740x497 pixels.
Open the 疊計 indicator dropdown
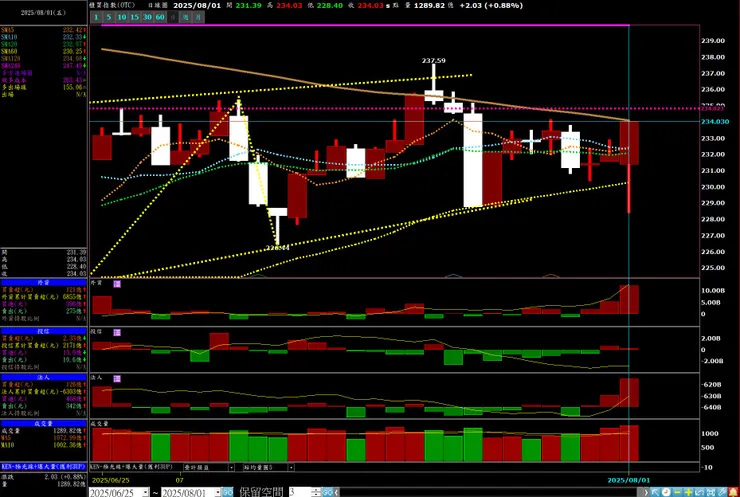click(x=231, y=467)
